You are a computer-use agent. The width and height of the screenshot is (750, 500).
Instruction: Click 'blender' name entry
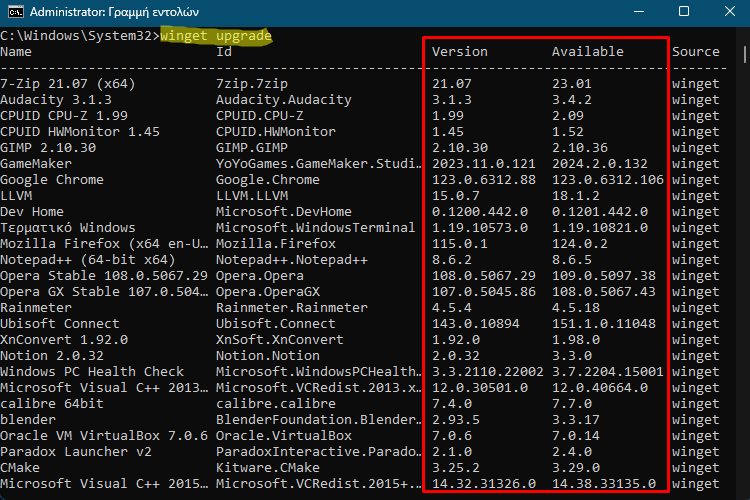[x=28, y=420]
